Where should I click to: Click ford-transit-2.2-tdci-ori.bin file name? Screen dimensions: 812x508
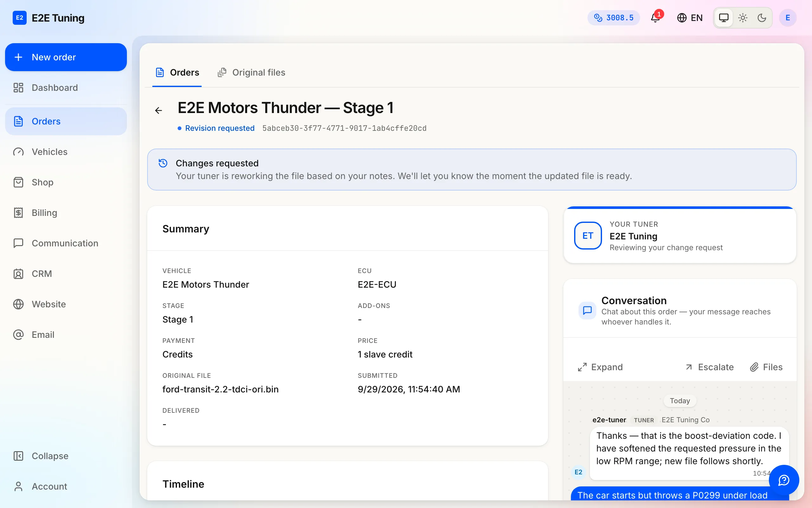point(220,389)
